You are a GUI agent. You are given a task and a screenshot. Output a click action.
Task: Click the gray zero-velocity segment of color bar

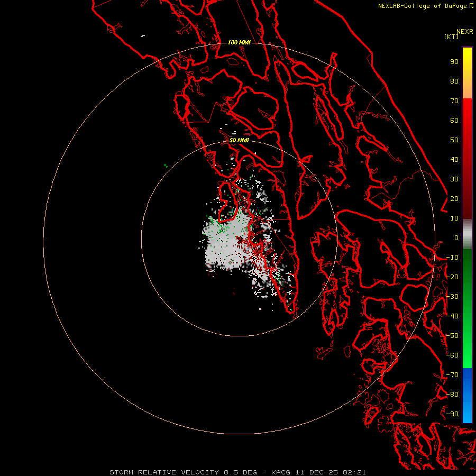pos(467,234)
